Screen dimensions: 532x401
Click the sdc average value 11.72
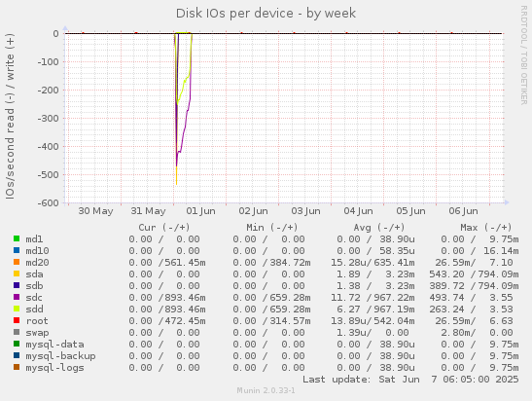click(x=345, y=298)
